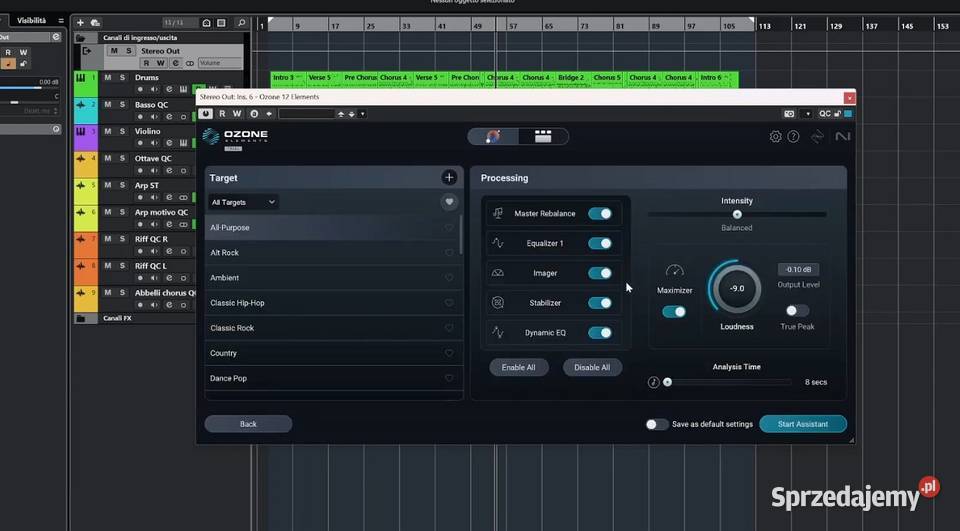This screenshot has width=960, height=531.
Task: Click Loudness knob
Action: click(x=737, y=288)
